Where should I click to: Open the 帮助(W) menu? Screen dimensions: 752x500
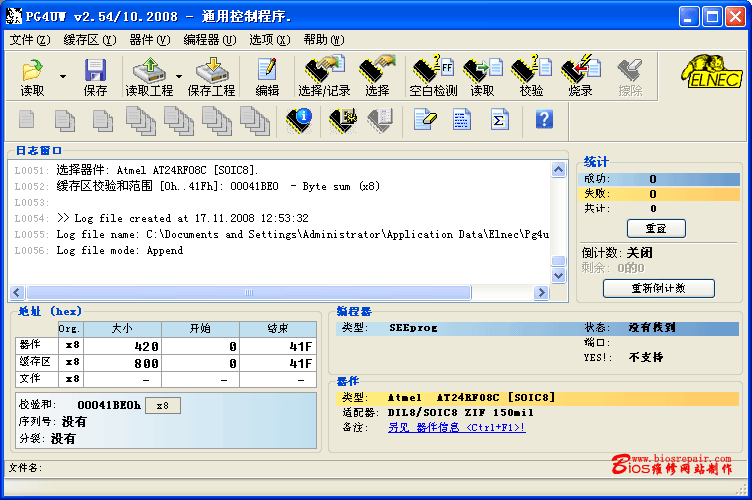324,40
